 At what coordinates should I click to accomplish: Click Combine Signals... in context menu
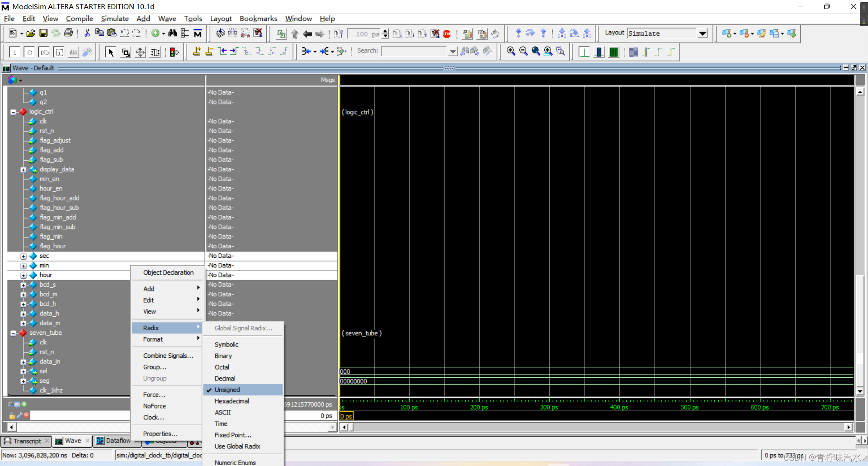click(x=168, y=356)
